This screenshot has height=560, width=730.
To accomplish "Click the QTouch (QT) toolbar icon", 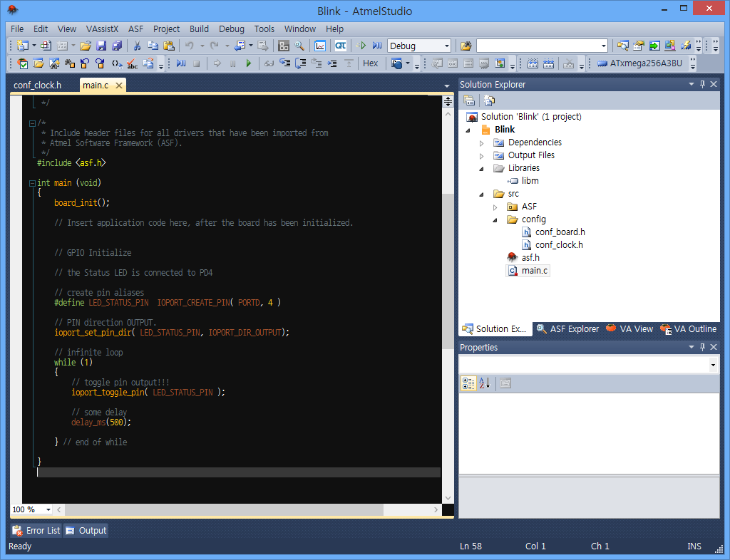I will tap(341, 44).
